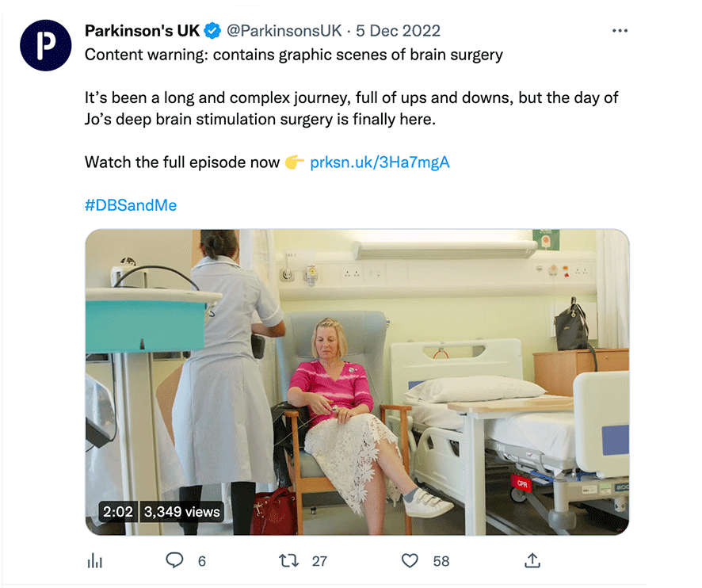702x588 pixels.
Task: Click the 58 likes count
Action: coord(441,561)
